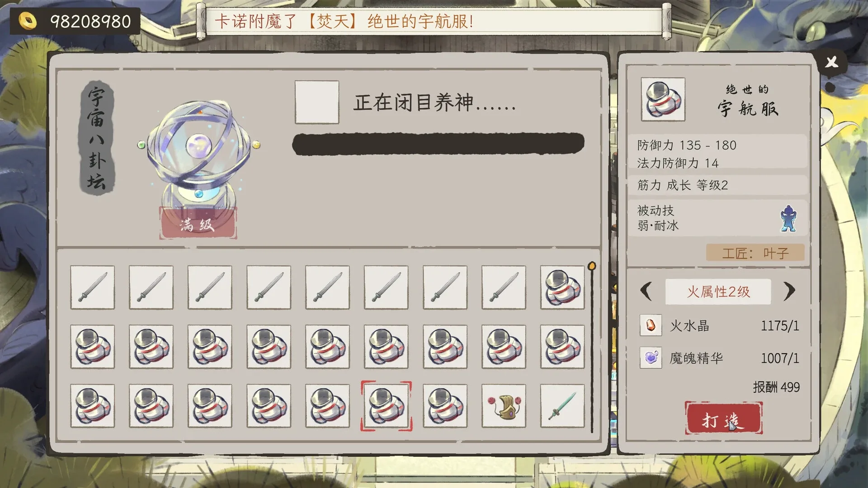The width and height of the screenshot is (868, 488).
Task: Click the 工匠: 叶子 craftsman tag
Action: (x=755, y=253)
